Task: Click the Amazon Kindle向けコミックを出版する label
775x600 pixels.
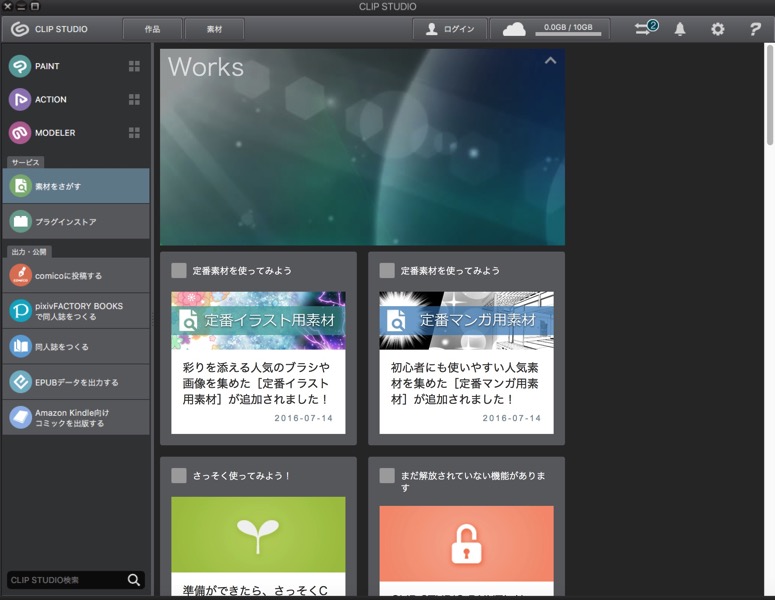Action: pyautogui.click(x=72, y=418)
